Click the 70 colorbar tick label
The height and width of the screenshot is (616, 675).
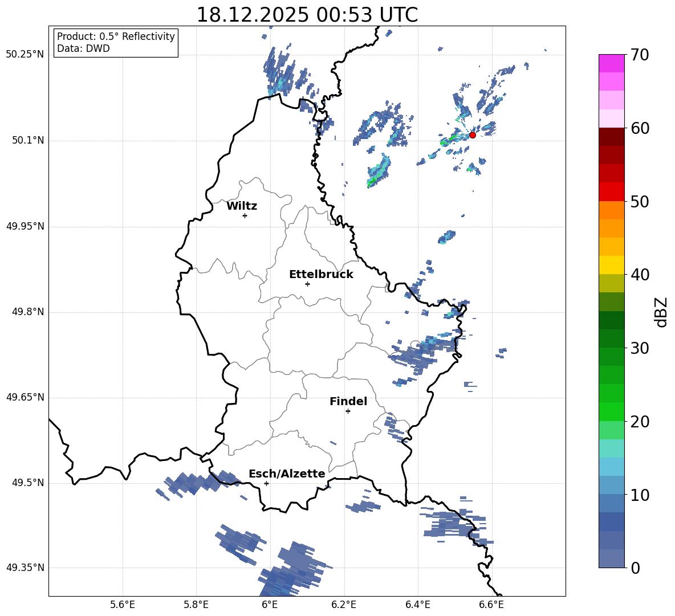(640, 55)
